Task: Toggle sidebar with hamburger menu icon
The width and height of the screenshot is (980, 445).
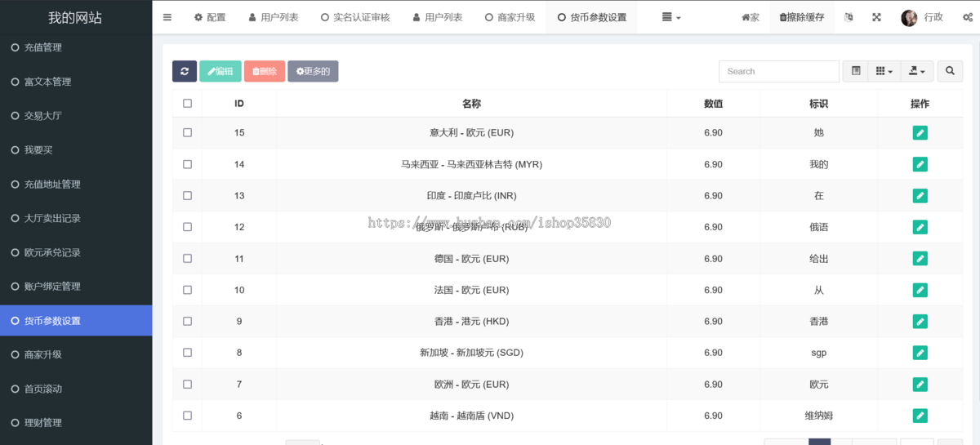Action: (x=167, y=17)
